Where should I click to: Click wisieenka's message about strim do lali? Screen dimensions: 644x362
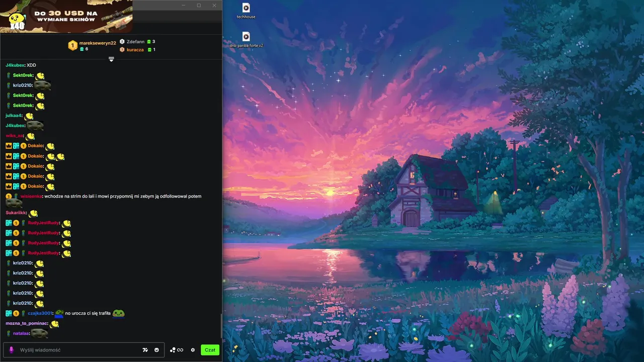pyautogui.click(x=123, y=196)
